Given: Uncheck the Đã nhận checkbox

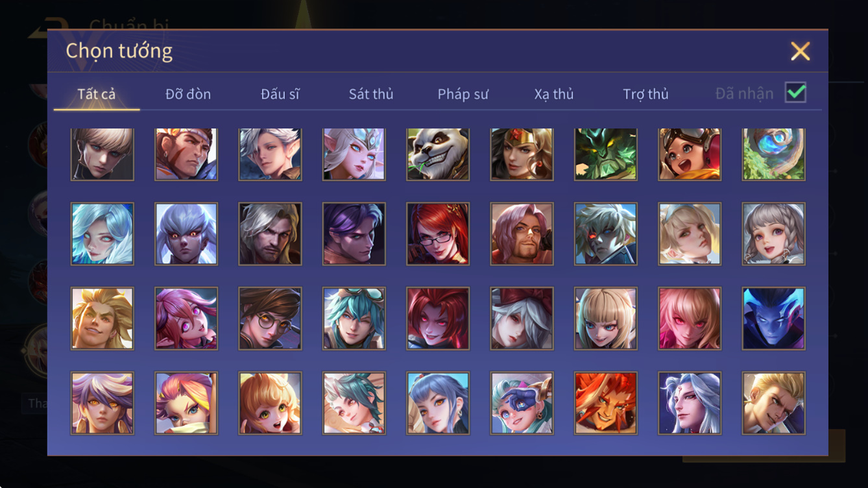Looking at the screenshot, I should pos(795,93).
